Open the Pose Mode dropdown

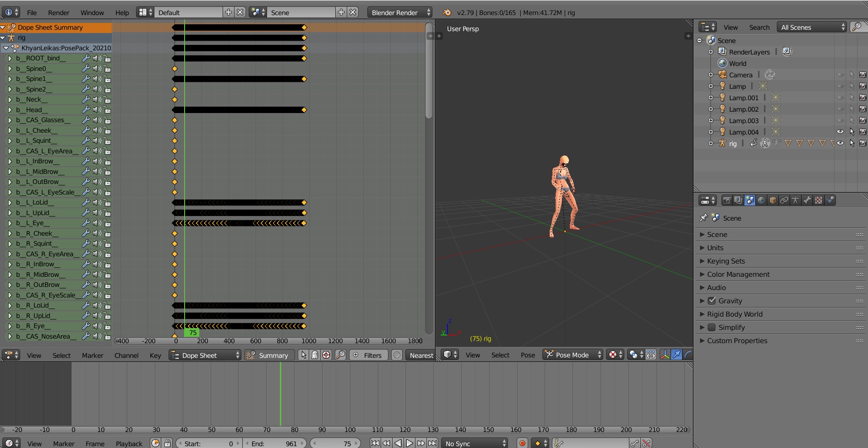(x=573, y=355)
